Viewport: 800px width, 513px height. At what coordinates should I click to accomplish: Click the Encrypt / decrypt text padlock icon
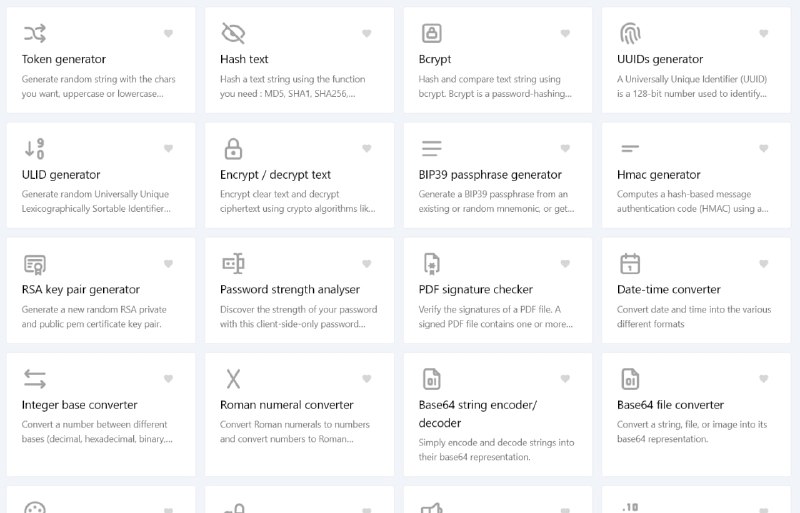point(233,149)
